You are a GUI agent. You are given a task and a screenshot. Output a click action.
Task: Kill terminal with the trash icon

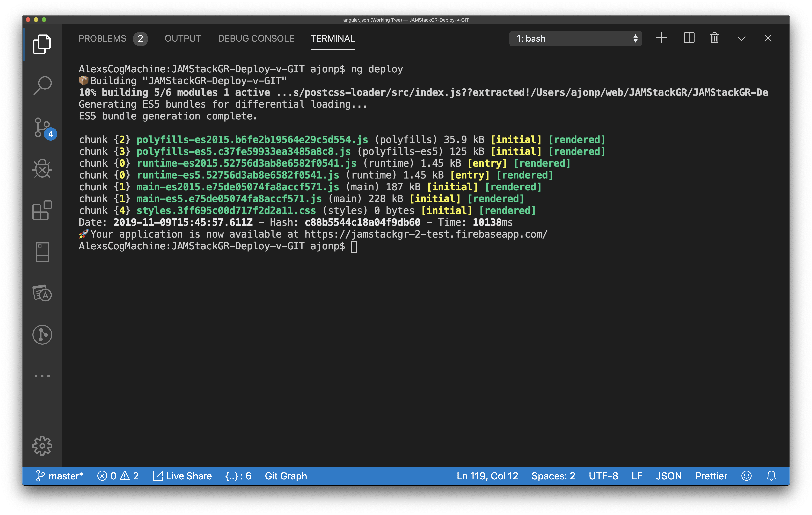[x=714, y=38]
